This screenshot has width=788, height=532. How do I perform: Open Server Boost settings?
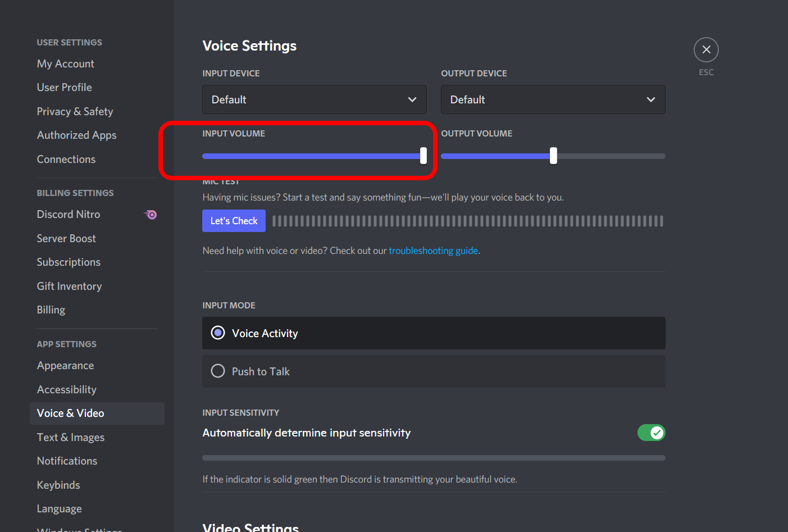(x=66, y=239)
